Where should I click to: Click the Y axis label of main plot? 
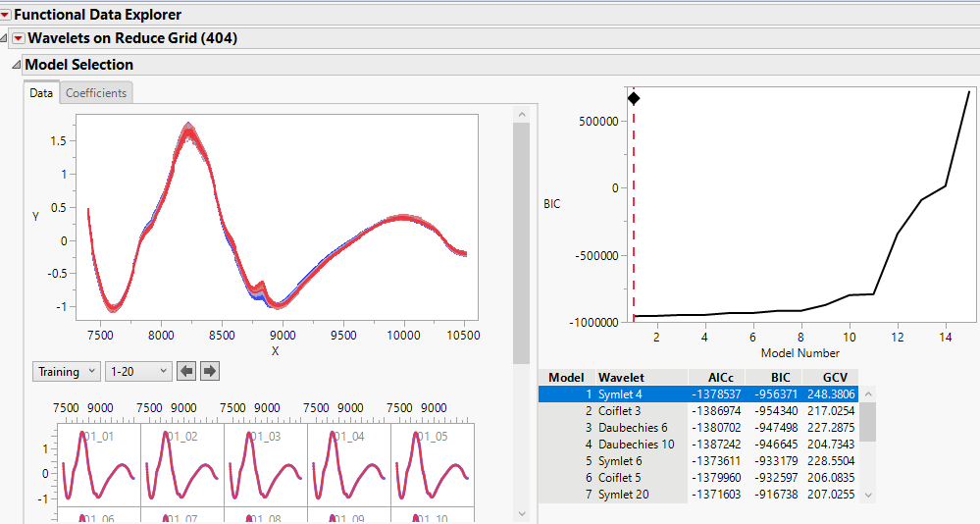(x=35, y=216)
